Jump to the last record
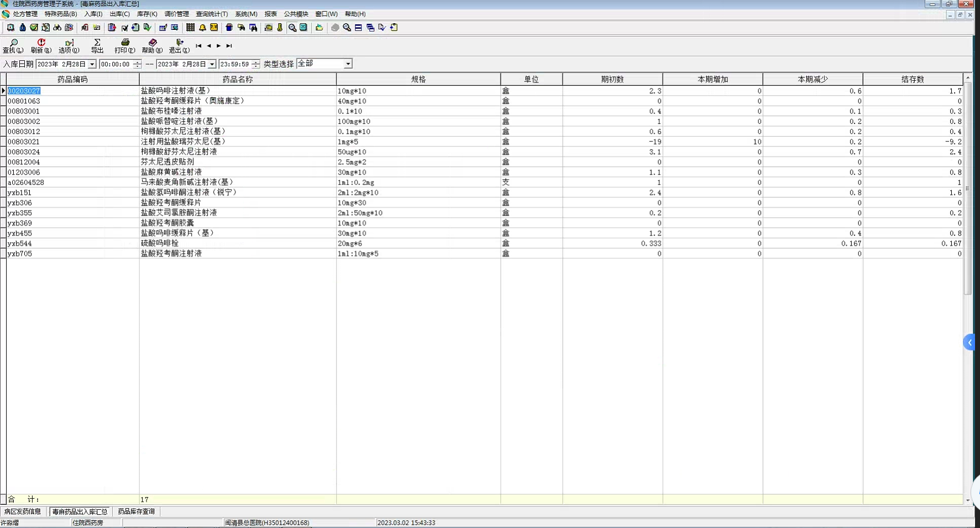980x528 pixels. (x=229, y=46)
